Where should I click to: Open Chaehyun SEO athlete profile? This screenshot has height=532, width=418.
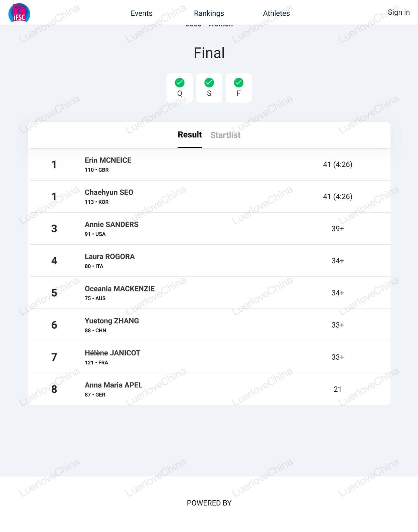[109, 192]
